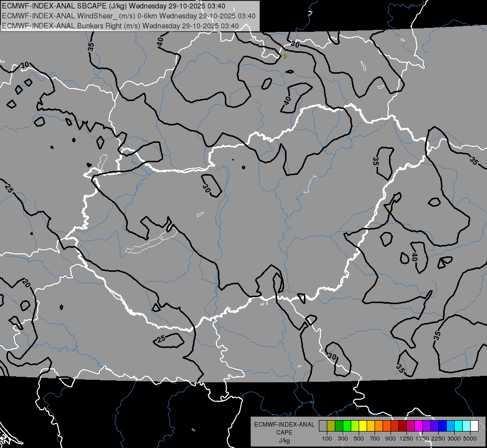Screen dimensions: 487x448
Task: Pick the dark green legend swatch
Action: (x=339, y=426)
